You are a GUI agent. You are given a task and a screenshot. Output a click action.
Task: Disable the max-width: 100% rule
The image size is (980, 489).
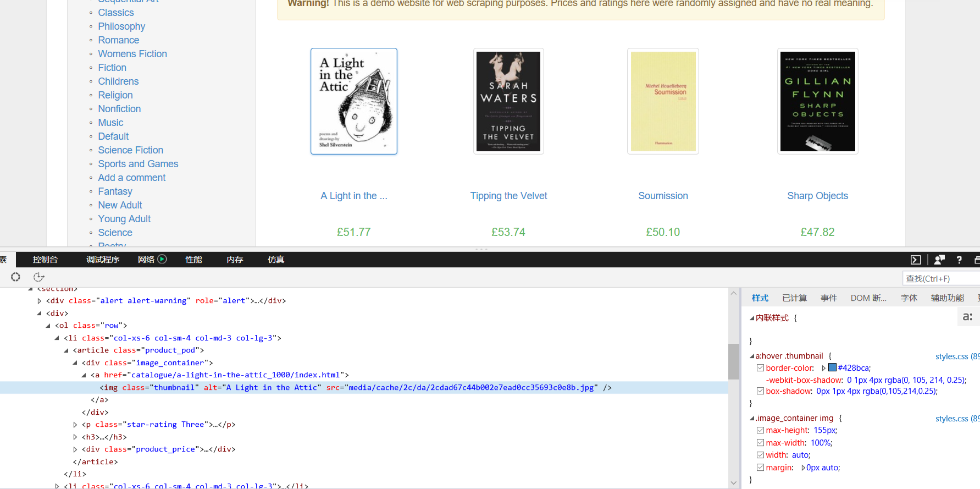pyautogui.click(x=761, y=443)
